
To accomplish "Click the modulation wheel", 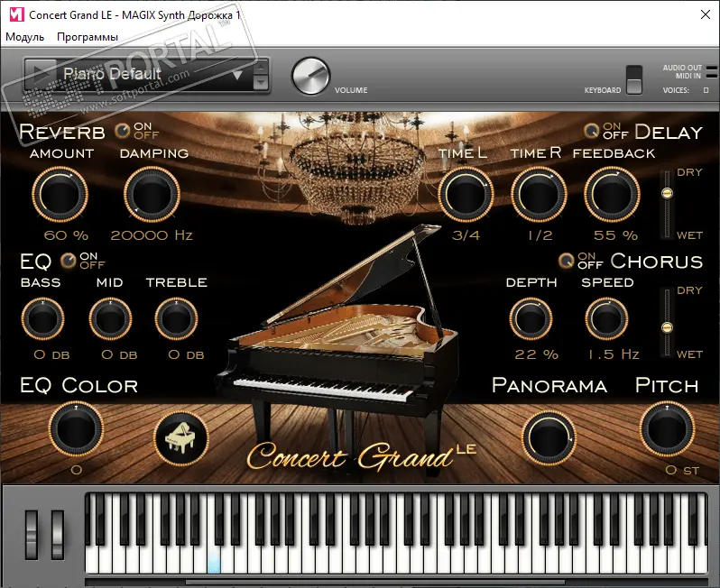I will click(58, 535).
